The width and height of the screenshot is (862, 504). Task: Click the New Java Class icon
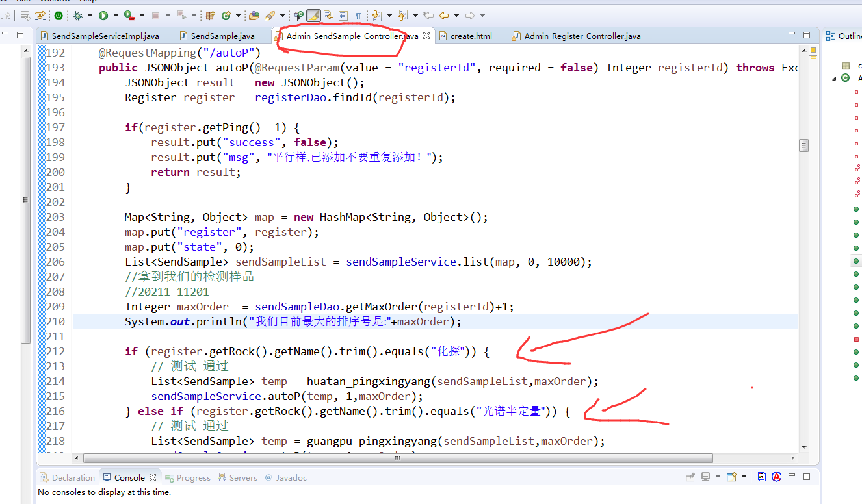(226, 15)
